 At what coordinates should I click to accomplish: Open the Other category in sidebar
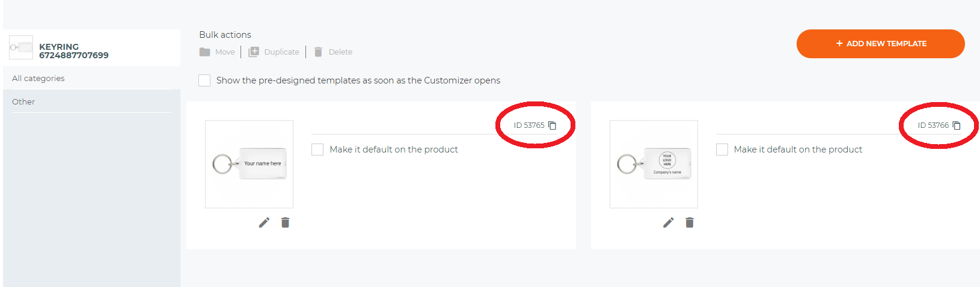91,101
